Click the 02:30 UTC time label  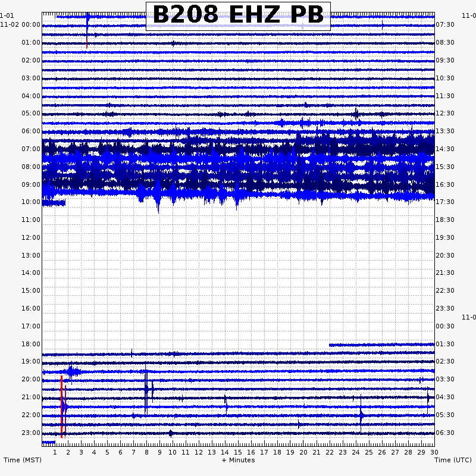click(445, 361)
